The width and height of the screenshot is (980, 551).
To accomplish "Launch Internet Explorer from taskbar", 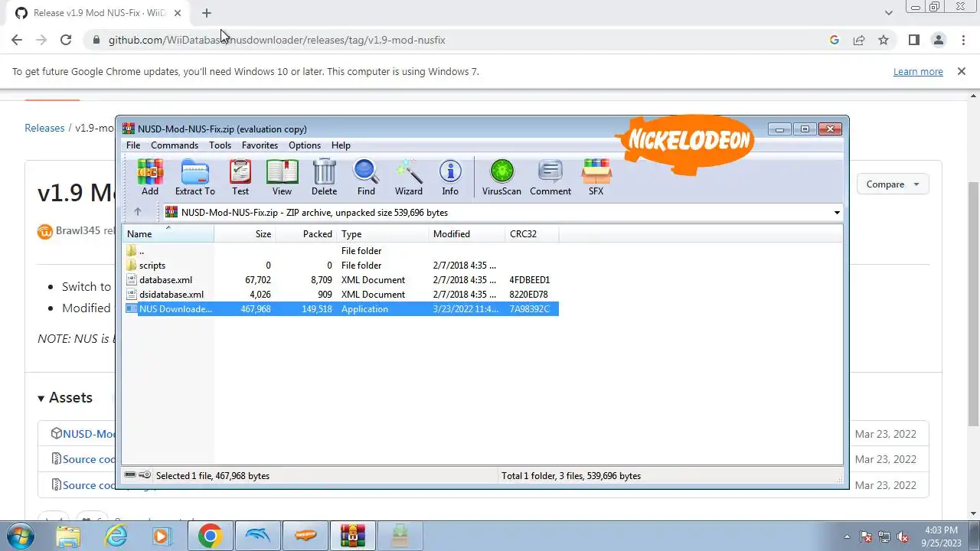I will [x=116, y=536].
